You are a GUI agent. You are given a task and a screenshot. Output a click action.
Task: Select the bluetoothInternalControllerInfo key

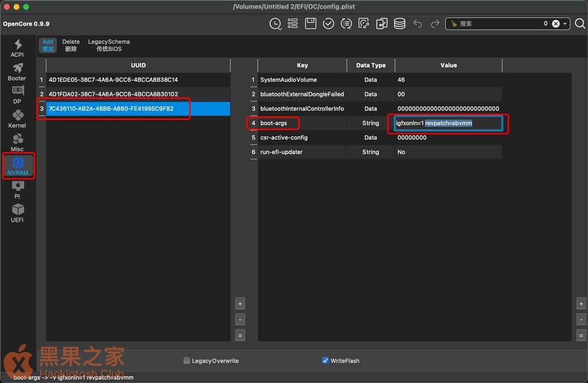point(302,108)
